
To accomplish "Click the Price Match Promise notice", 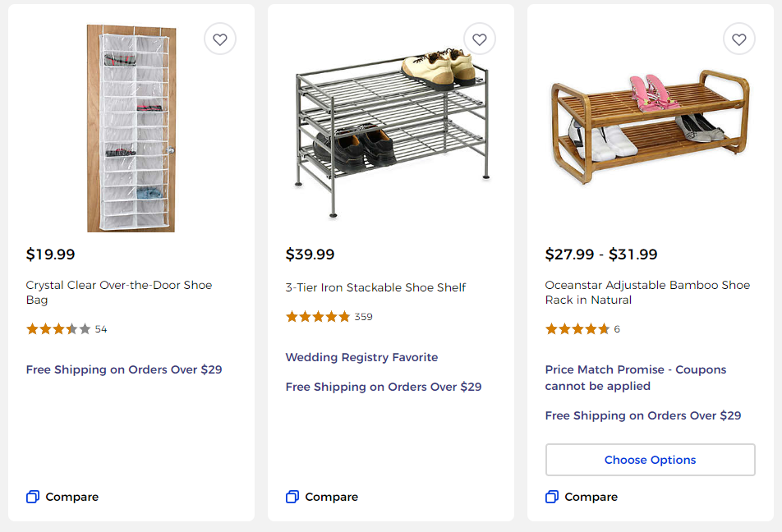I will [636, 378].
